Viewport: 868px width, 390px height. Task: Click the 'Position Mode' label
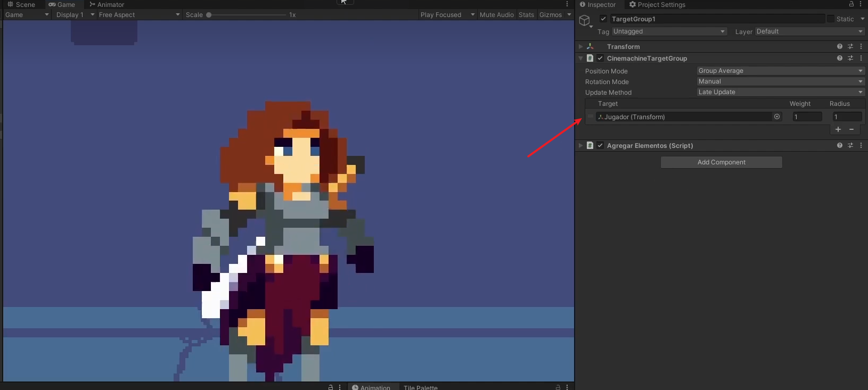pyautogui.click(x=607, y=71)
